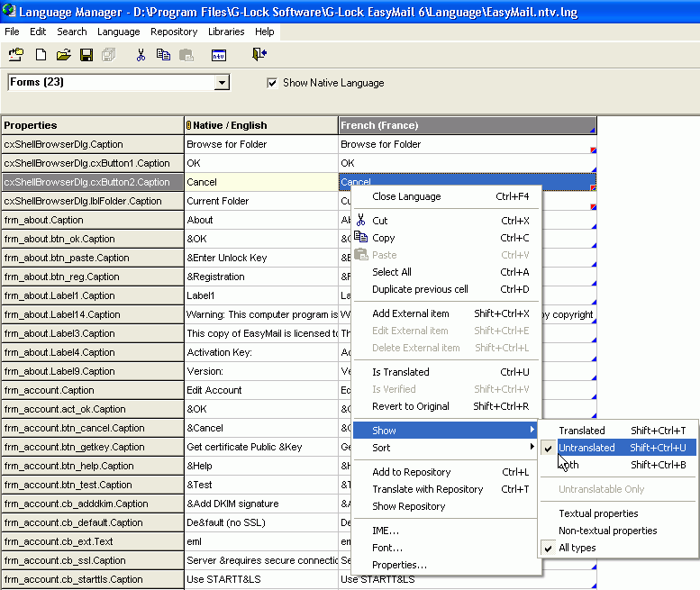Choose Translate with Repository

(446, 489)
